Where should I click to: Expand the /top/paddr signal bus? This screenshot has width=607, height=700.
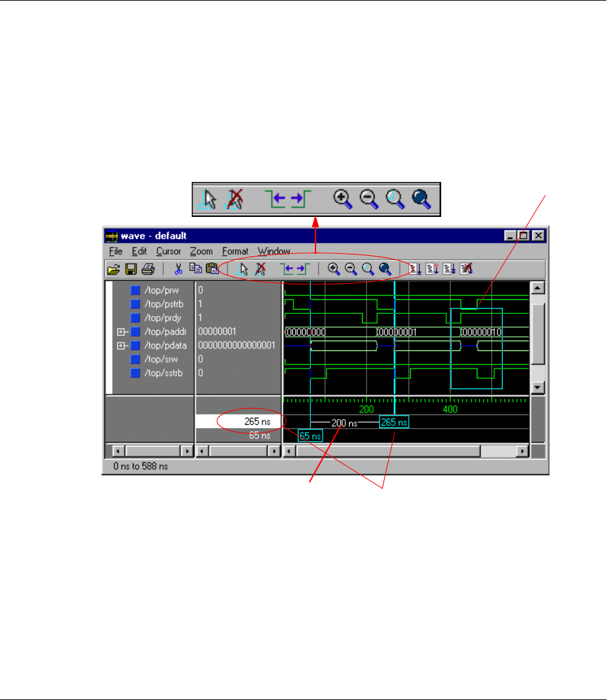pos(120,332)
